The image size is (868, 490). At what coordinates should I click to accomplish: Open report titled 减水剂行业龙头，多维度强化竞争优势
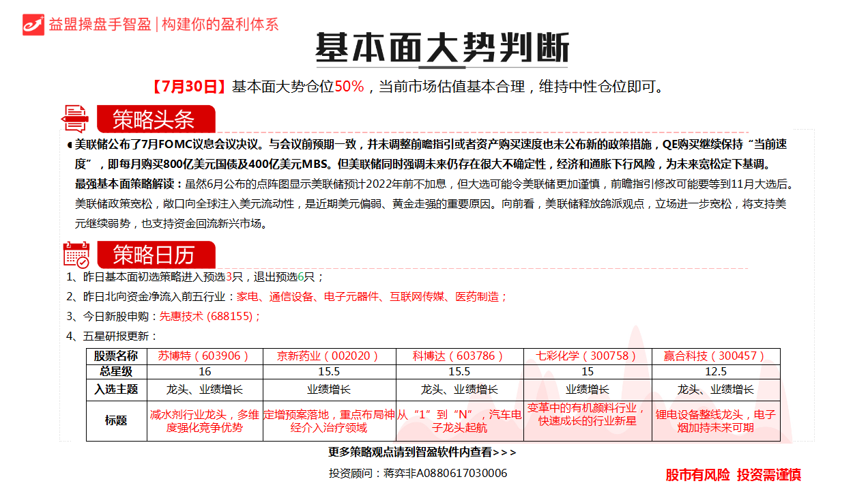point(205,421)
